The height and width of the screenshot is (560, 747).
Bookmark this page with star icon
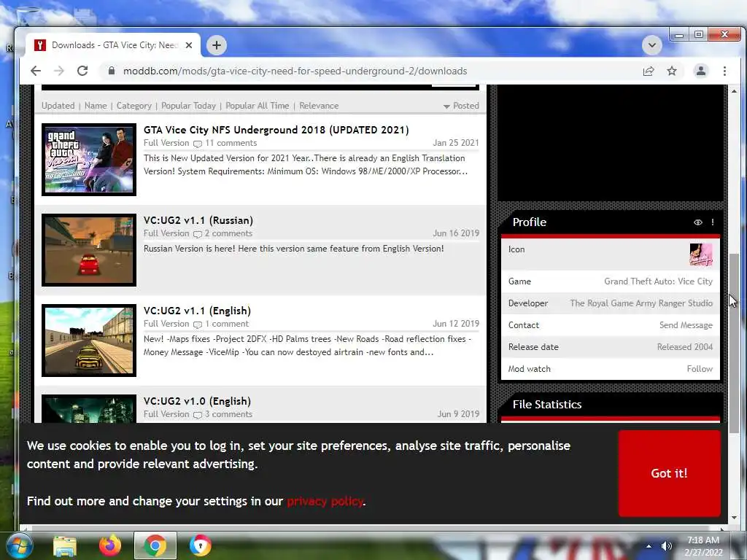pyautogui.click(x=672, y=71)
